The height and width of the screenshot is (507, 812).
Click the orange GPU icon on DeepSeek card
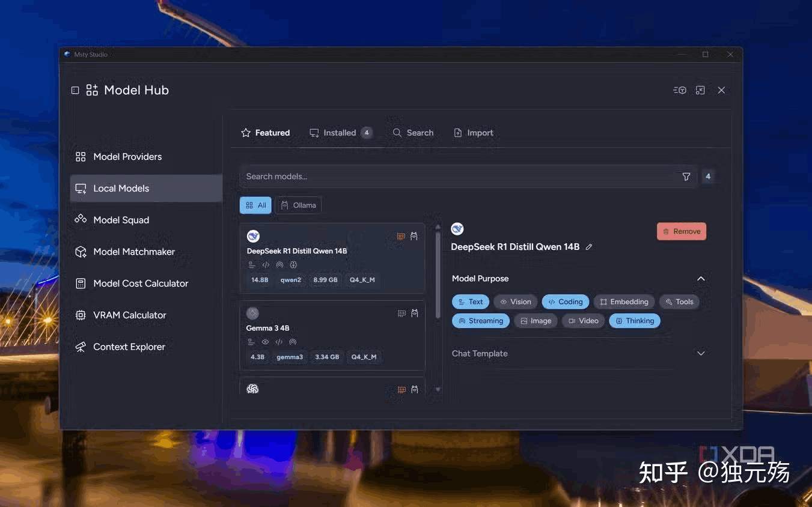click(x=401, y=237)
